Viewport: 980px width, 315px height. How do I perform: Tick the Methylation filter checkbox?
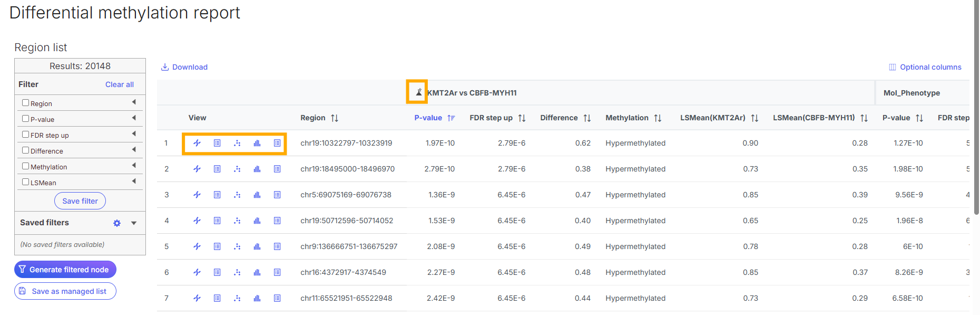pos(25,166)
